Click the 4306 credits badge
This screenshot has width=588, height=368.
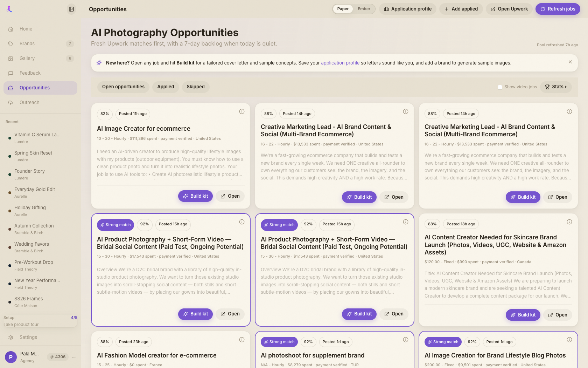pyautogui.click(x=58, y=357)
